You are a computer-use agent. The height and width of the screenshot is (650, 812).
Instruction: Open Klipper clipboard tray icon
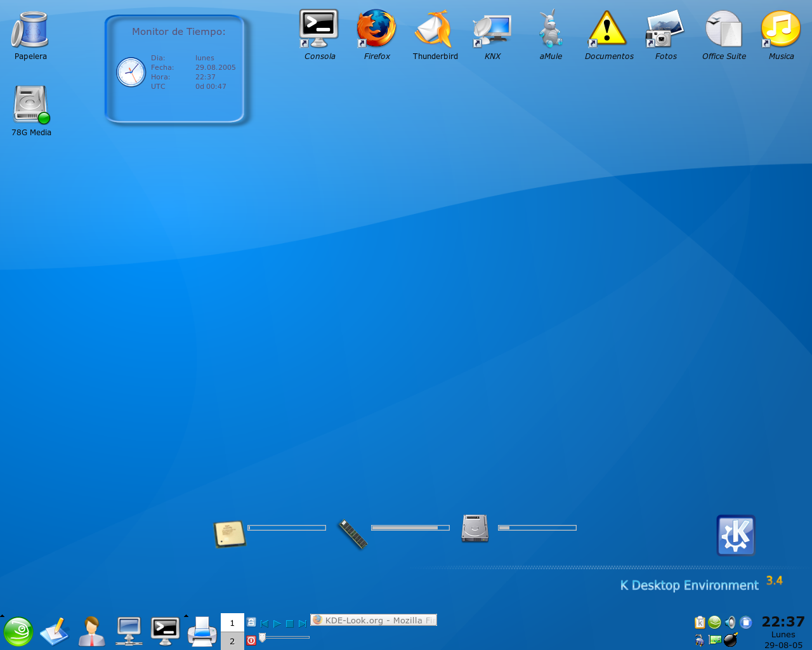tap(700, 623)
